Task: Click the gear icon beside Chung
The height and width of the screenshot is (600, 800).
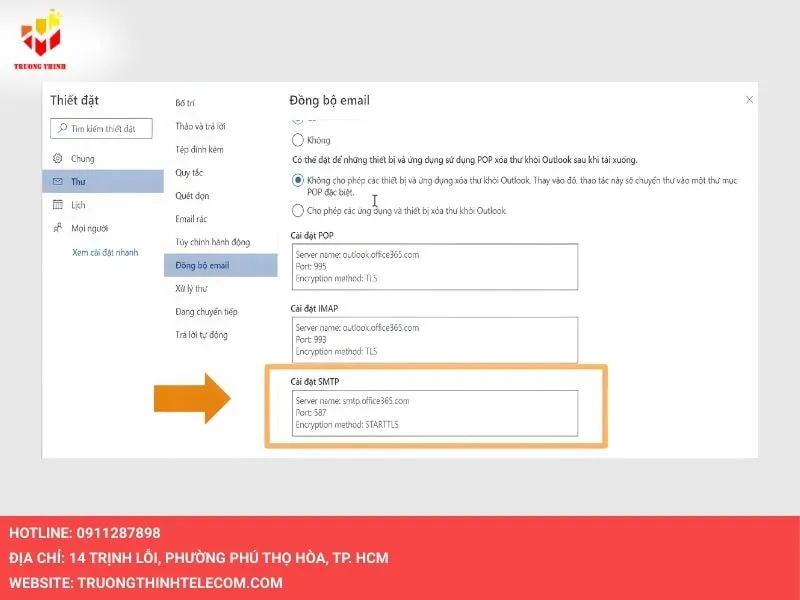Action: [58, 158]
